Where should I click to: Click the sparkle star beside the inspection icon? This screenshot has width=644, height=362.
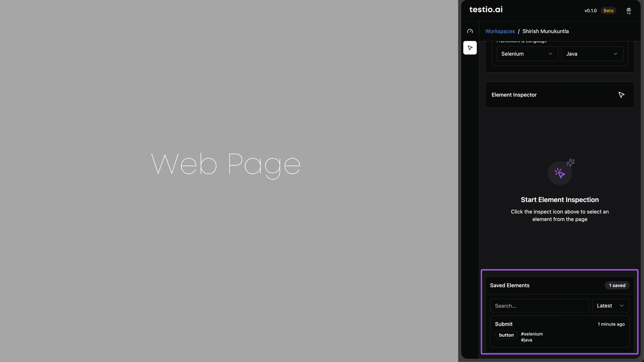coord(571,163)
